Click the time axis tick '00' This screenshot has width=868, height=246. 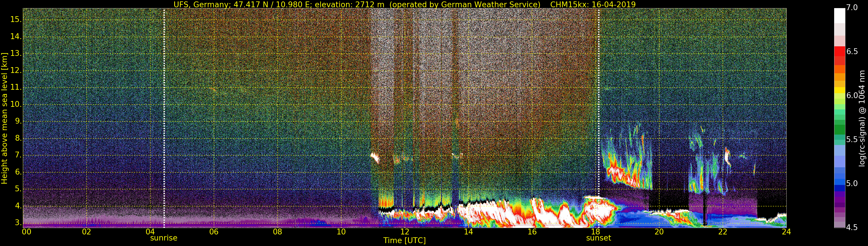(x=26, y=232)
